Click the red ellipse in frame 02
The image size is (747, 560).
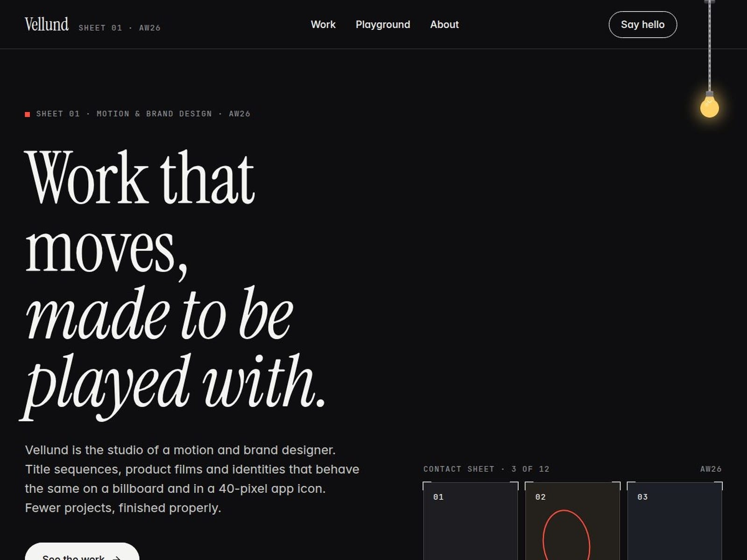pyautogui.click(x=566, y=535)
